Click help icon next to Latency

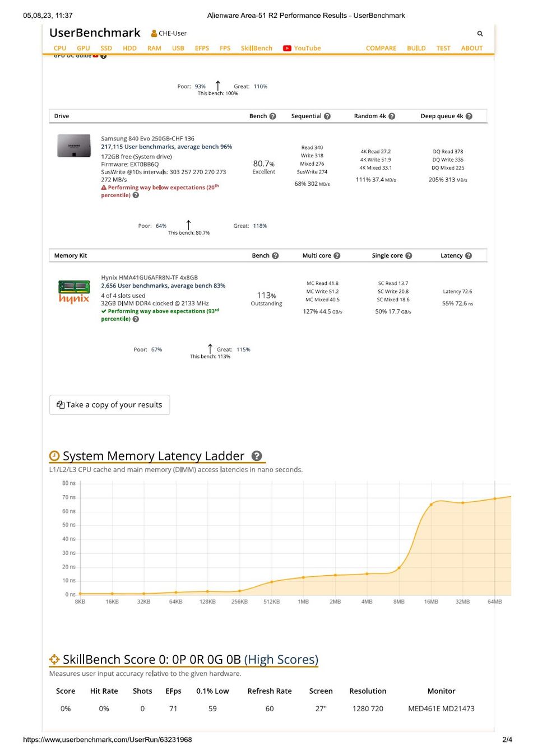[469, 256]
